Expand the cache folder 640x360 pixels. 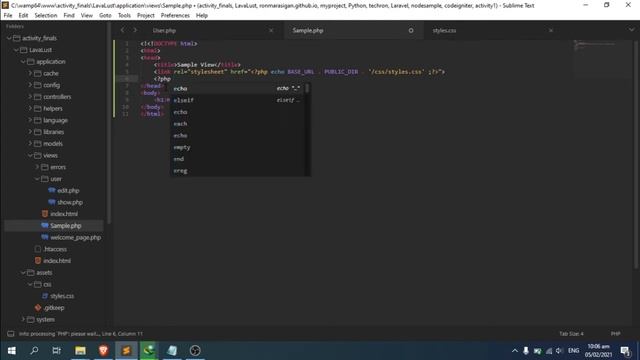pos(30,73)
